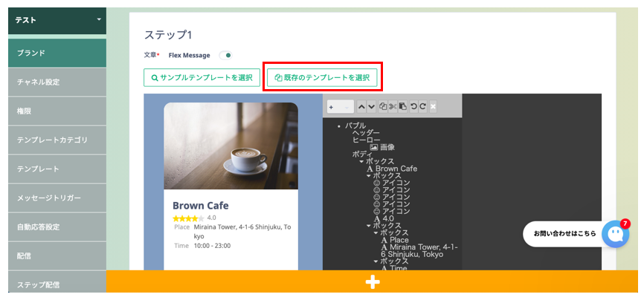
Task: Undo the last edit
Action: [x=413, y=107]
